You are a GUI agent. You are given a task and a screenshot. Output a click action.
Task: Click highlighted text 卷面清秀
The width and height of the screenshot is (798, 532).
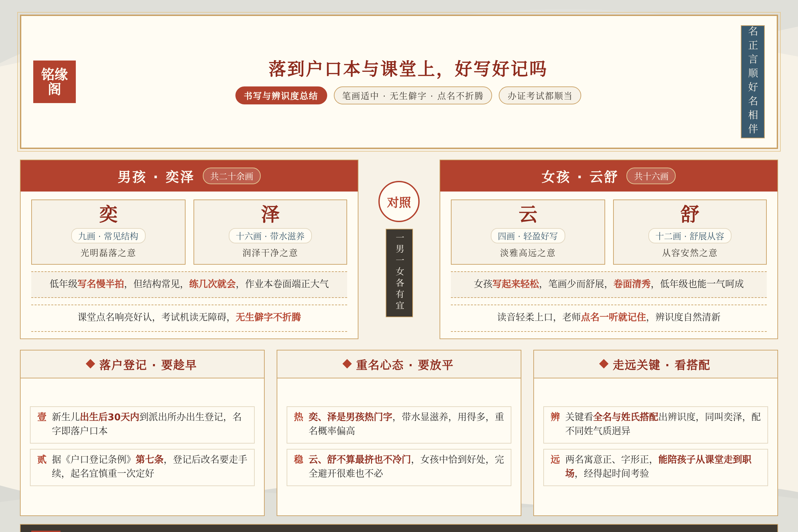pyautogui.click(x=632, y=284)
